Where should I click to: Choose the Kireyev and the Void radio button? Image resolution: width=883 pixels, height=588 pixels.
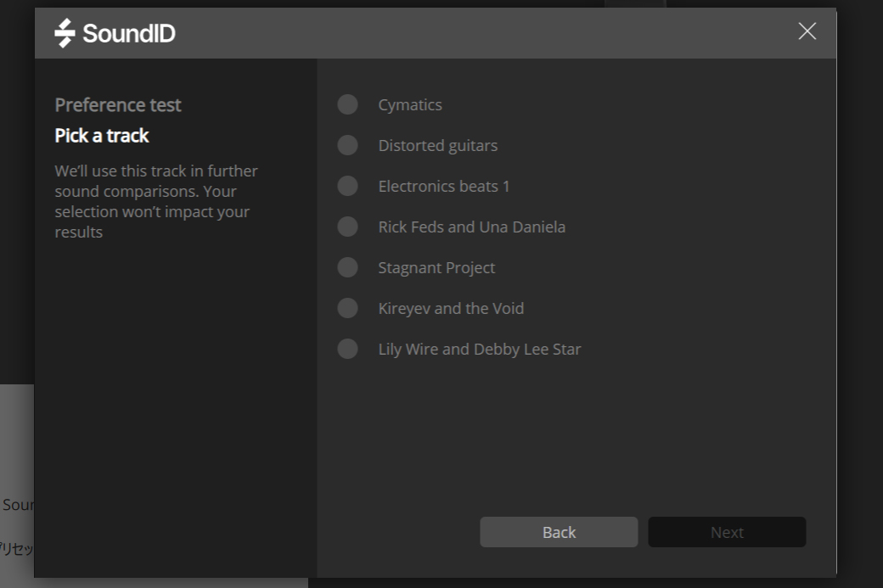[x=347, y=308]
